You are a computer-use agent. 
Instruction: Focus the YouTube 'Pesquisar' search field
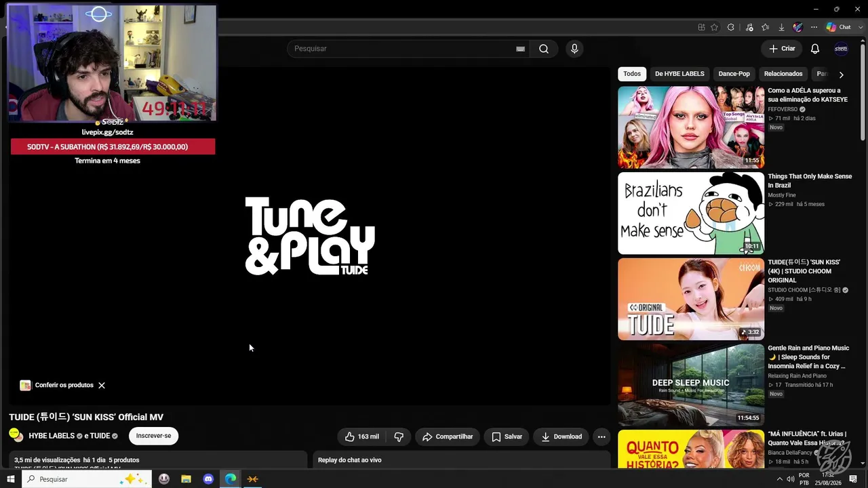(402, 49)
